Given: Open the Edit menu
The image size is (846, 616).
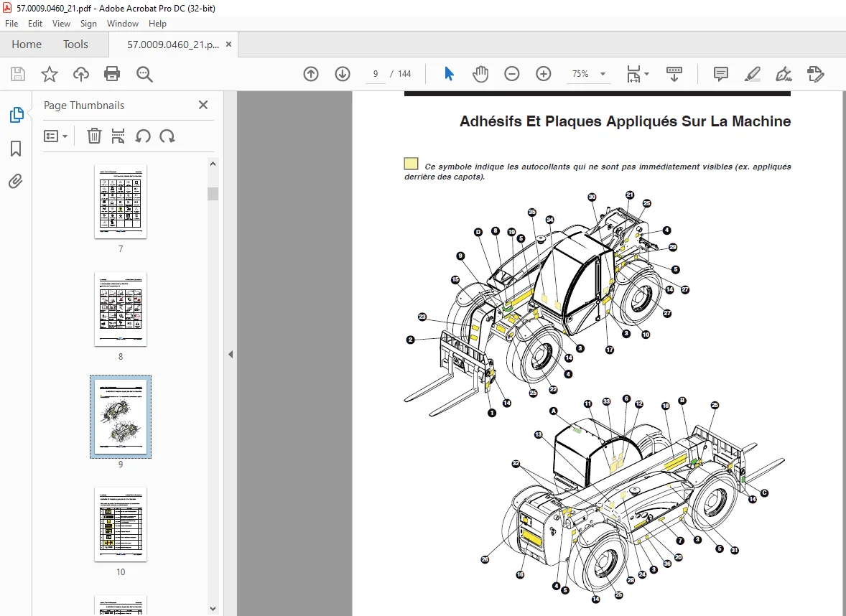Looking at the screenshot, I should (35, 24).
